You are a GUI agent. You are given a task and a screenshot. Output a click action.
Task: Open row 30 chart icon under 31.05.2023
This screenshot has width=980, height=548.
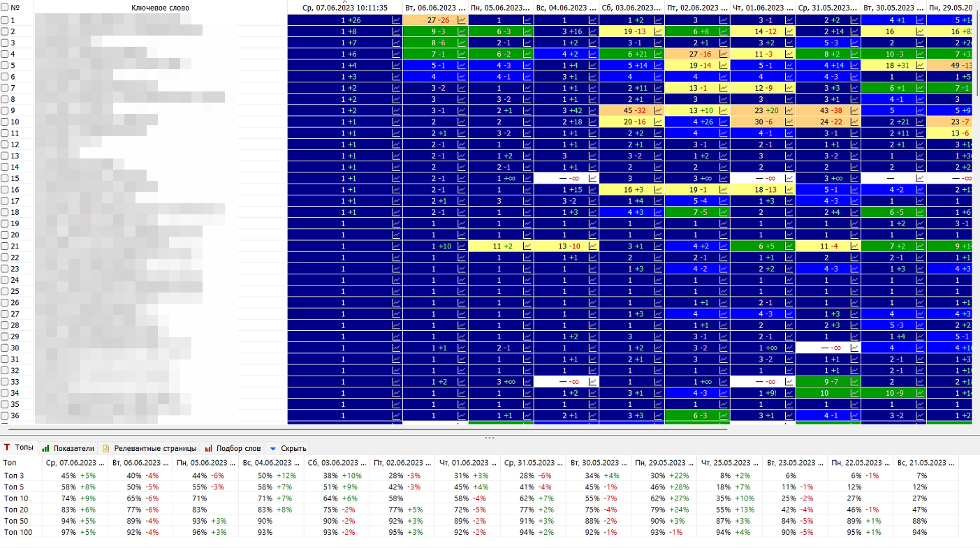(x=854, y=347)
